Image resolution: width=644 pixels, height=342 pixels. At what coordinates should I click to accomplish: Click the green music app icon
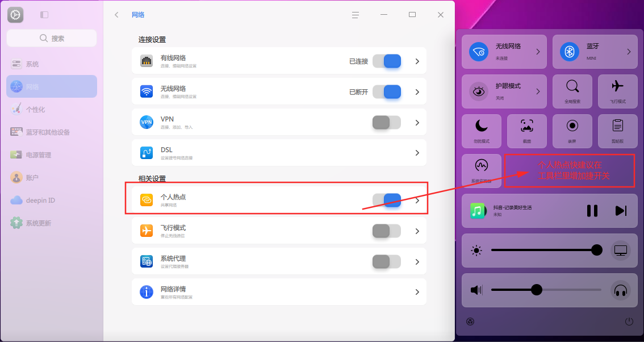click(477, 211)
